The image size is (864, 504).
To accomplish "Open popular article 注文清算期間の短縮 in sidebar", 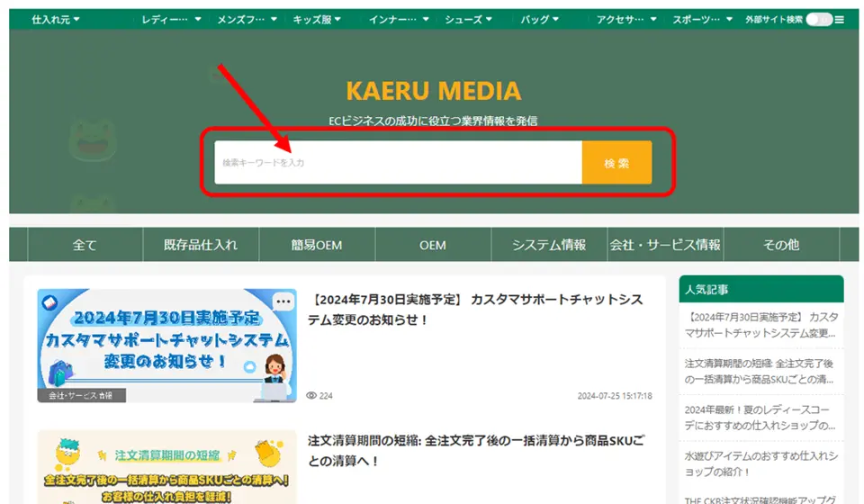I will tap(760, 372).
